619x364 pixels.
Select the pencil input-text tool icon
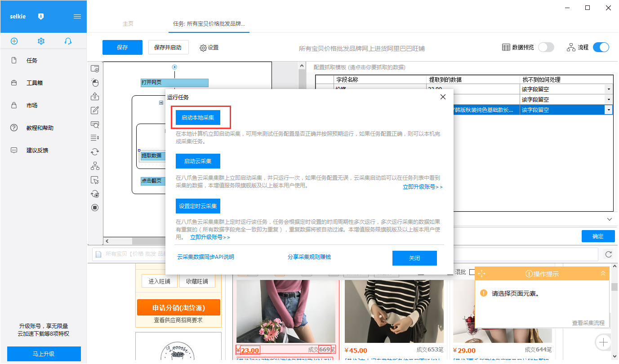[95, 111]
